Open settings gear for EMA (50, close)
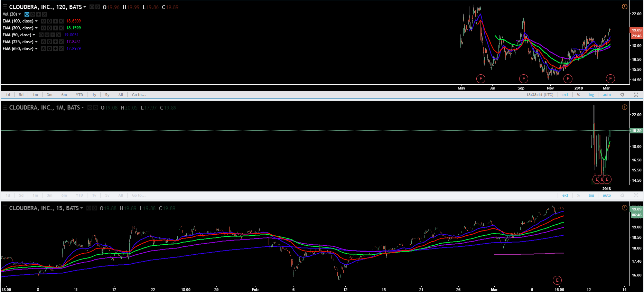Screen dimensions: 644x292 click(x=47, y=35)
